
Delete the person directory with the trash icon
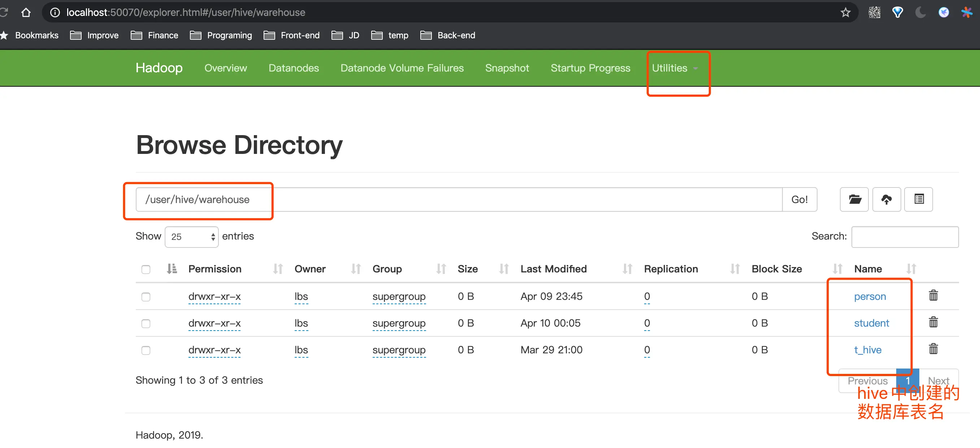pos(933,296)
